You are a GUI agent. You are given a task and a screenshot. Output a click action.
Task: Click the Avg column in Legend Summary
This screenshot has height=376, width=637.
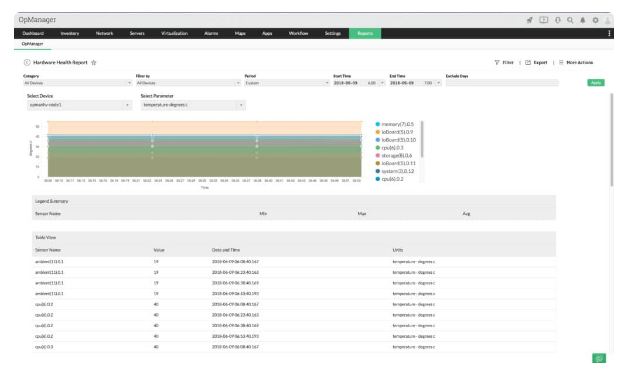466,214
